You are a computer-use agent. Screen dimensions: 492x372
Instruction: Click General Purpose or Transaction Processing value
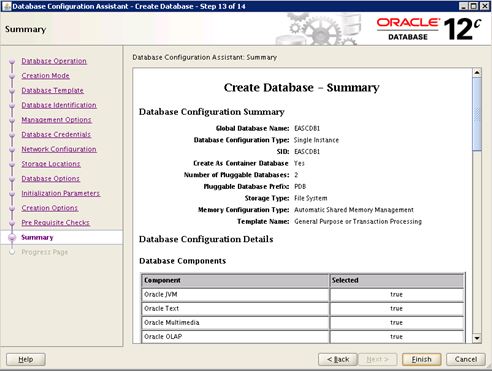[x=358, y=221]
